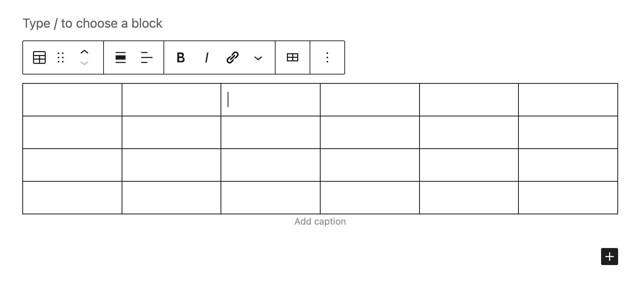Click the Table block type icon
The image size is (644, 286).
pos(39,57)
